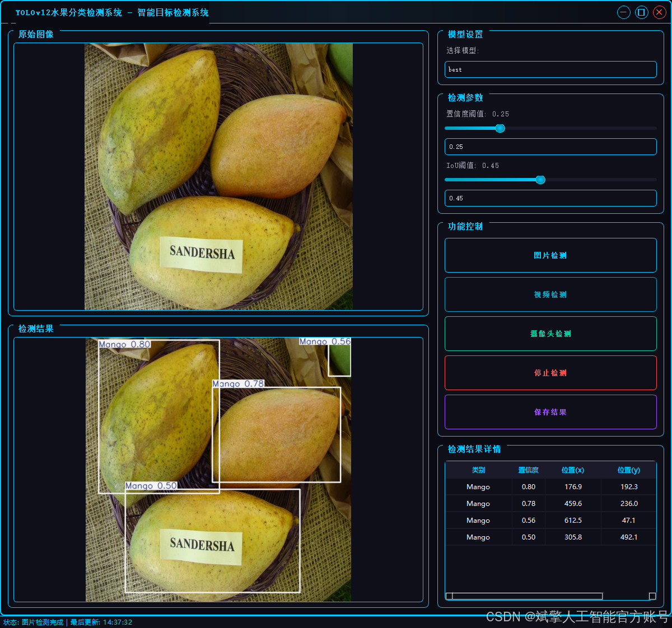Click the 492.1 position y cell
Viewport: 672px width, 628px height.
[628, 537]
